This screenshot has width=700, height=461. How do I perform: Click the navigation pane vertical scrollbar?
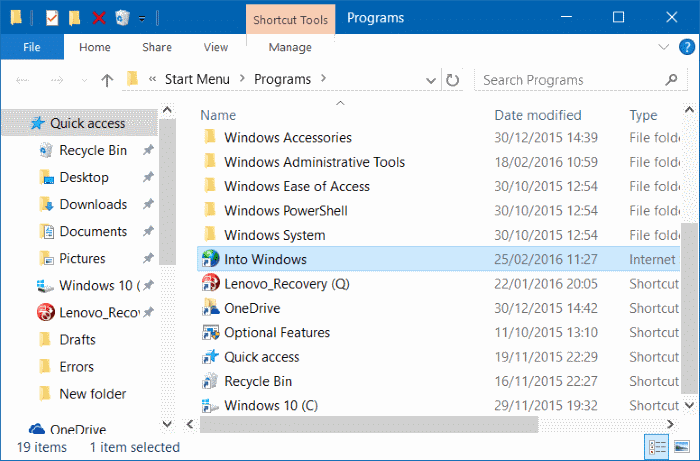167,192
